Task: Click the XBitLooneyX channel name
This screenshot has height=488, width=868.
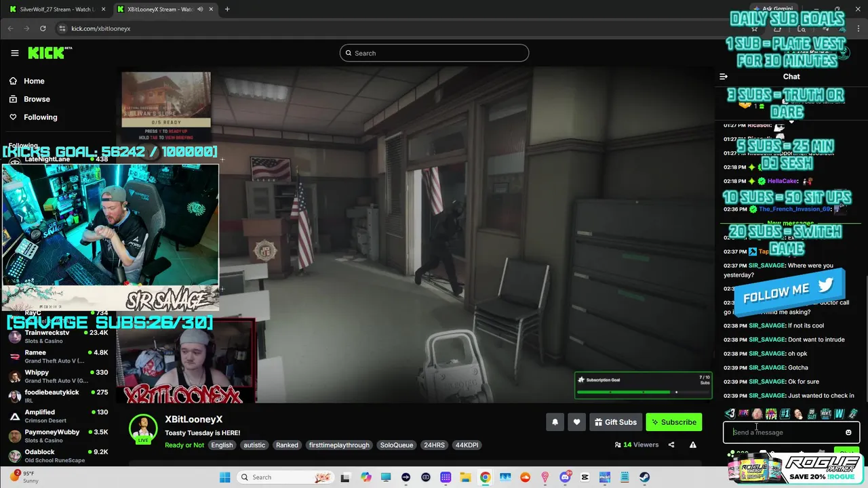Action: pos(194,420)
